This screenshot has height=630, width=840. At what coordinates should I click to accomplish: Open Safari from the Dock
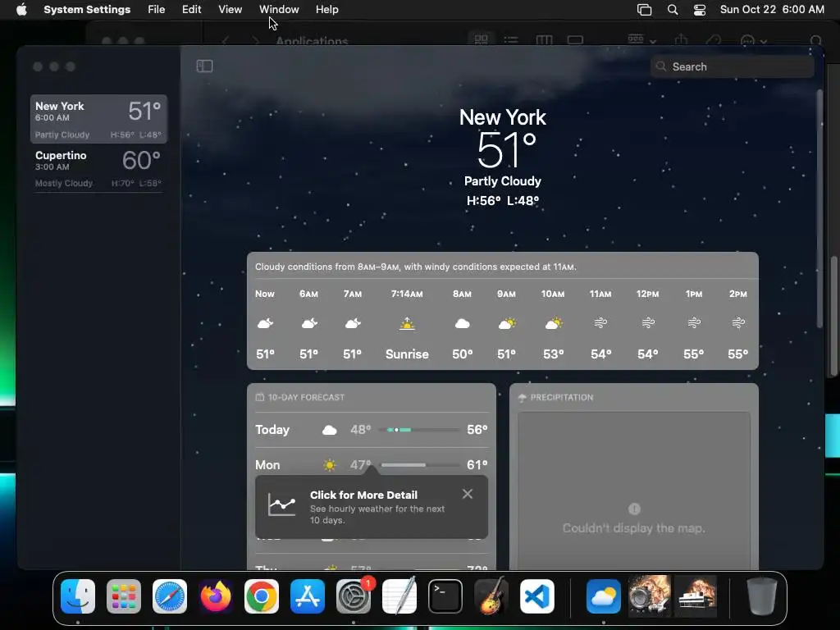pos(170,596)
